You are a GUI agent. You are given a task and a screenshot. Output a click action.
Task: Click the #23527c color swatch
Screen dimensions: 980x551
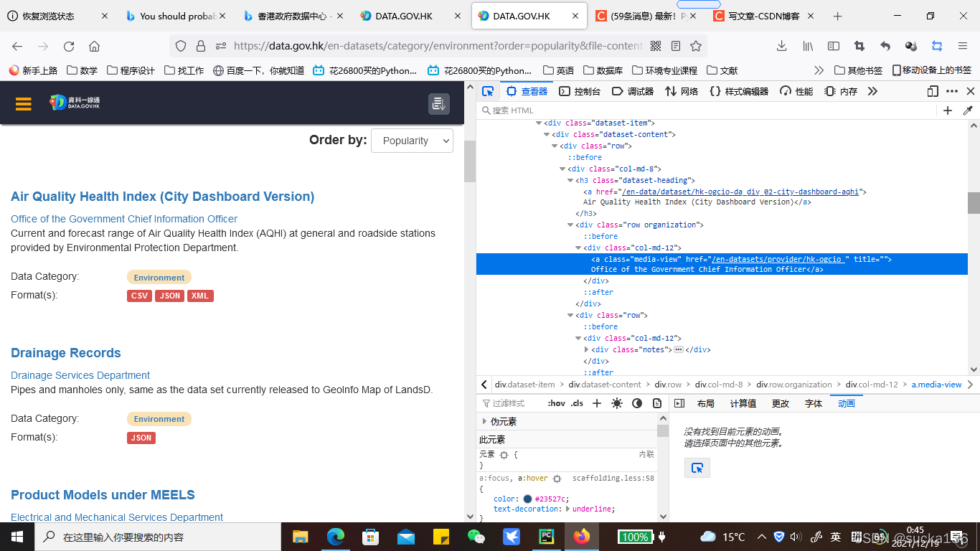(x=527, y=499)
